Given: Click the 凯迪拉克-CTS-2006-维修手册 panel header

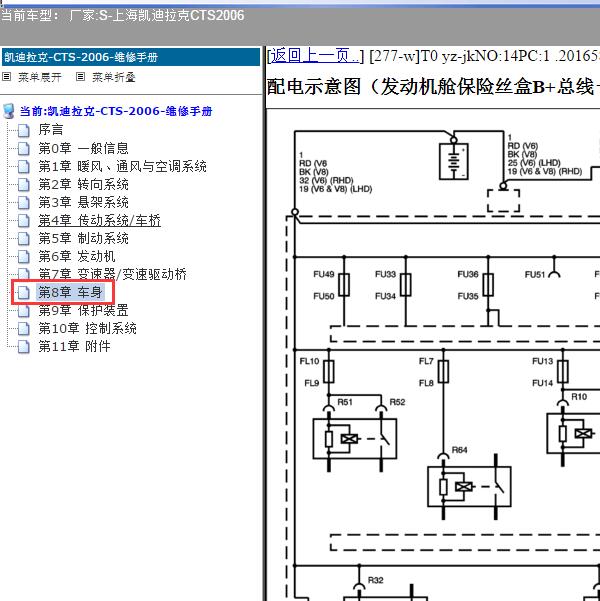Looking at the screenshot, I should coord(131,57).
